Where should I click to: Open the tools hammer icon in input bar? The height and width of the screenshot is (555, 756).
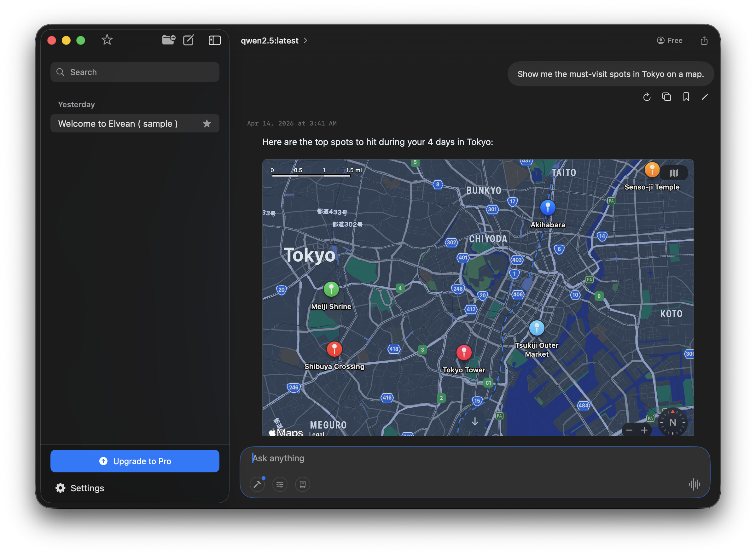[x=258, y=484]
